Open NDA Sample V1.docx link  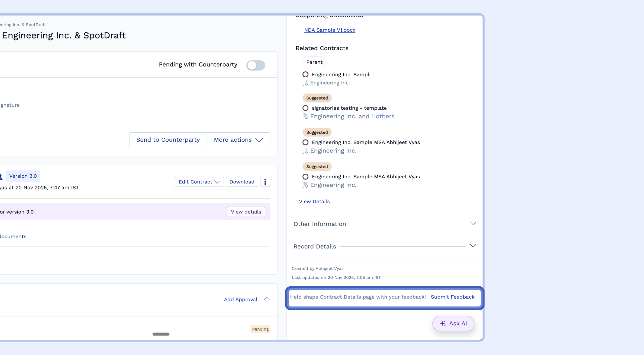[330, 30]
